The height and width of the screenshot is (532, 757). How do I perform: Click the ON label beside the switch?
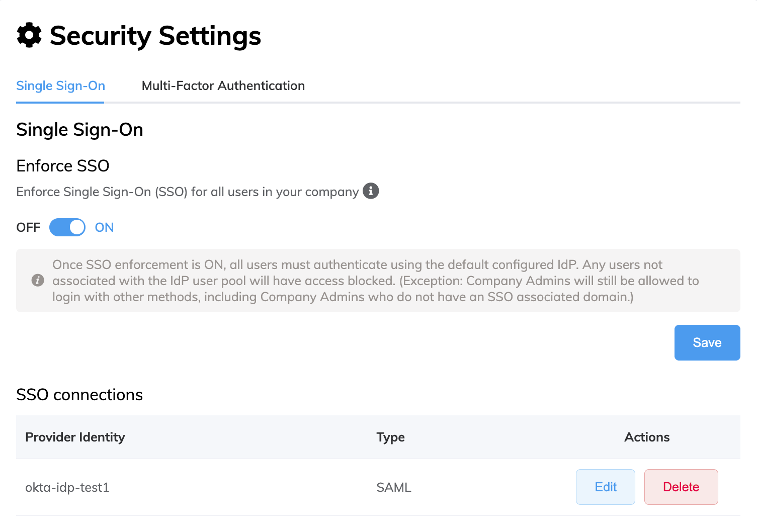(104, 227)
